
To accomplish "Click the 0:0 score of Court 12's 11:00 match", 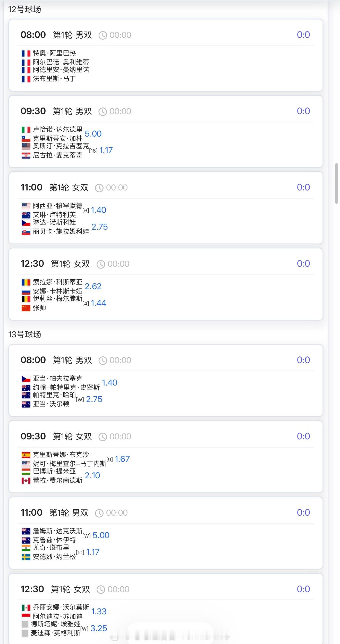I will [303, 187].
